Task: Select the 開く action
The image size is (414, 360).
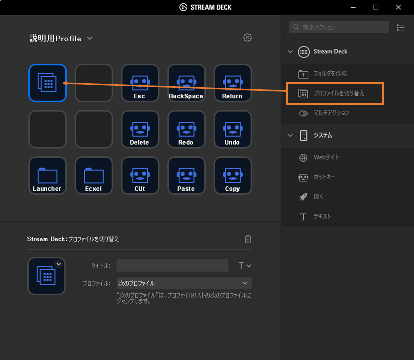Action: (x=347, y=197)
